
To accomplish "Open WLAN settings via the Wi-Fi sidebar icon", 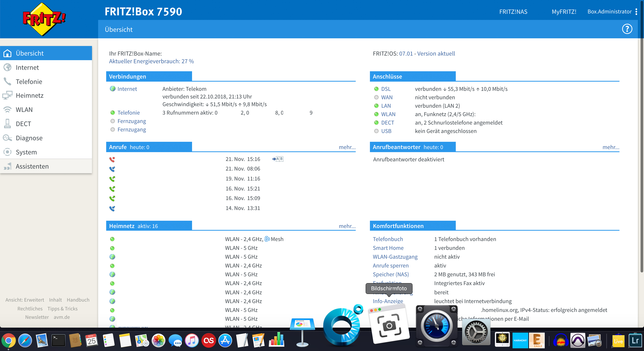I will click(7, 109).
